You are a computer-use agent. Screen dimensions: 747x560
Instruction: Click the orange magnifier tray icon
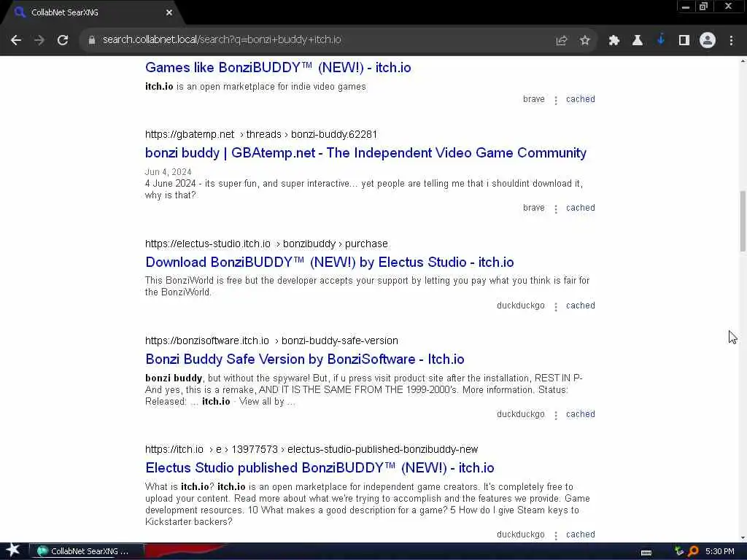coord(693,551)
